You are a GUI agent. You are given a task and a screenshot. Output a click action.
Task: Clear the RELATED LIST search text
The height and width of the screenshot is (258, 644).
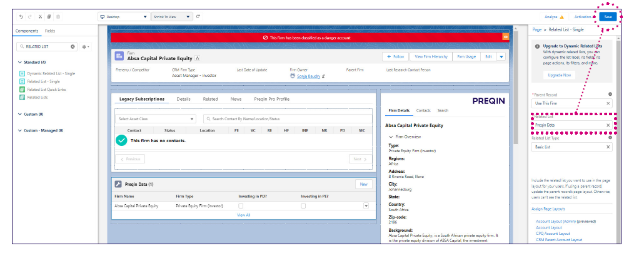[x=73, y=46]
